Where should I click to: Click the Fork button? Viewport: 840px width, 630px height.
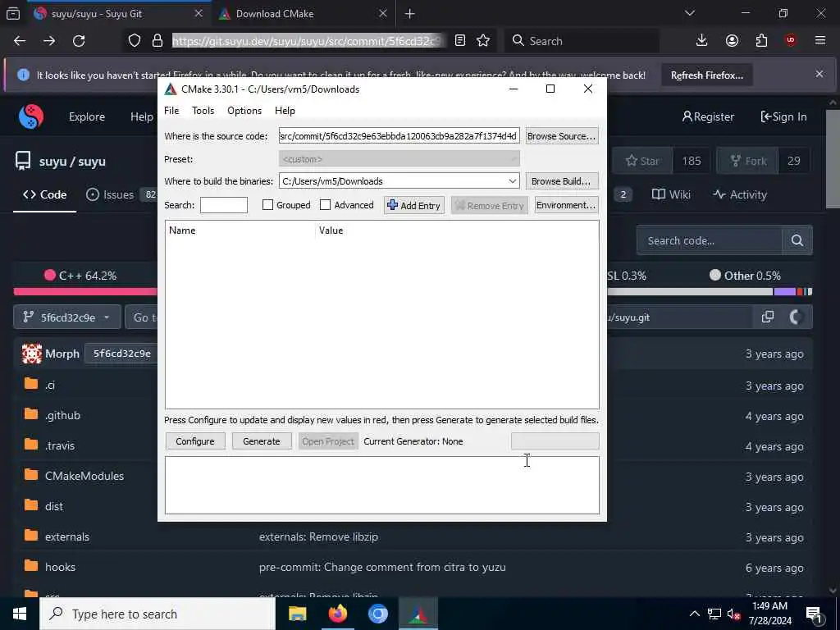click(748, 161)
